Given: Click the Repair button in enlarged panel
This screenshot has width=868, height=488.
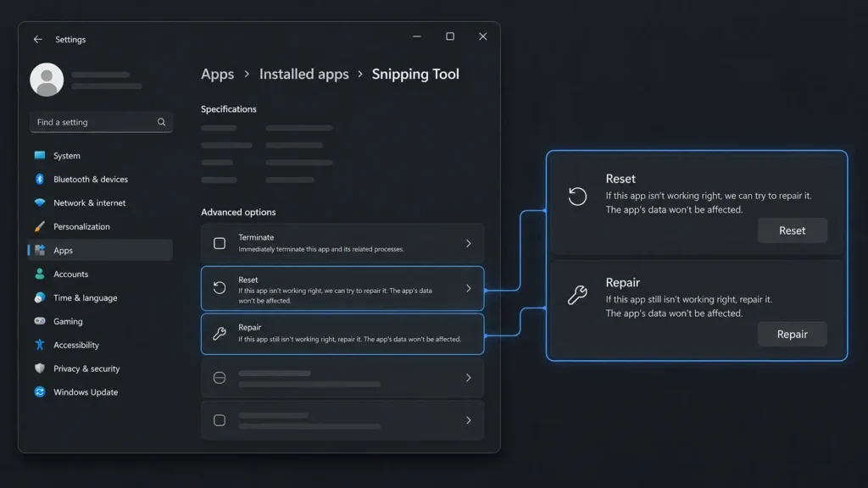Looking at the screenshot, I should pos(793,334).
